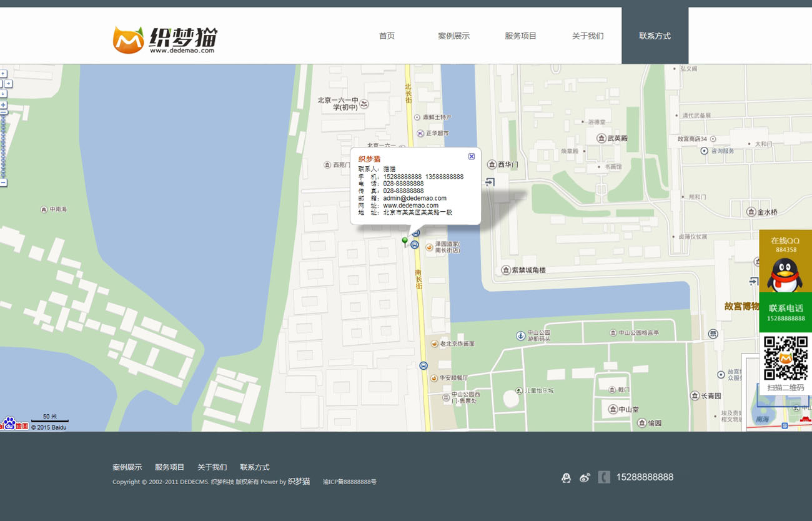Pan the map down with arrow button
The image size is (812, 521).
click(x=3, y=94)
